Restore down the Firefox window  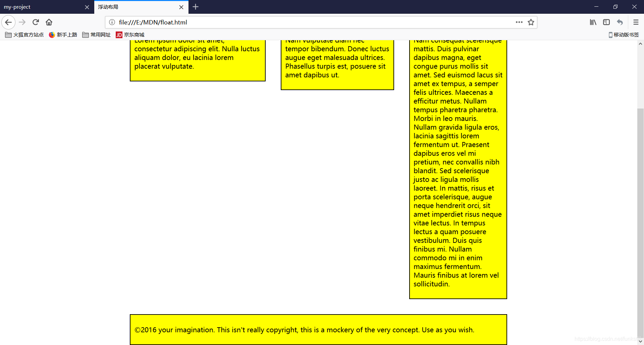coord(615,7)
